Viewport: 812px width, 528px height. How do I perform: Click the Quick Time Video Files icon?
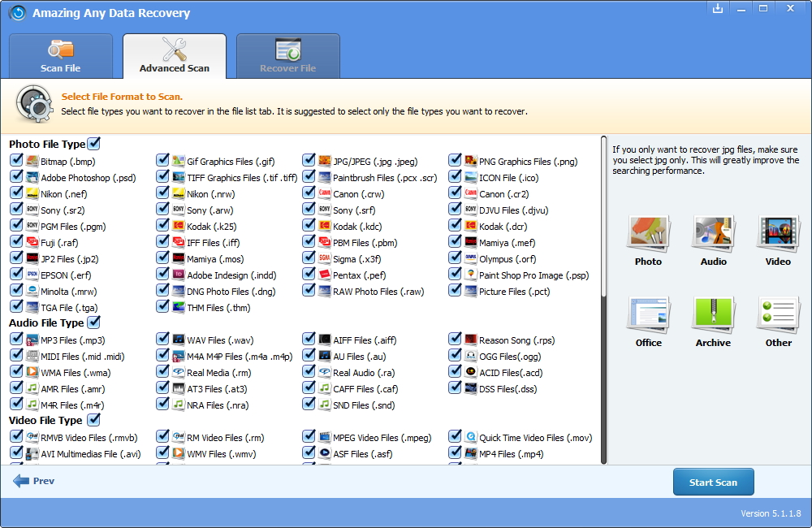pos(471,437)
